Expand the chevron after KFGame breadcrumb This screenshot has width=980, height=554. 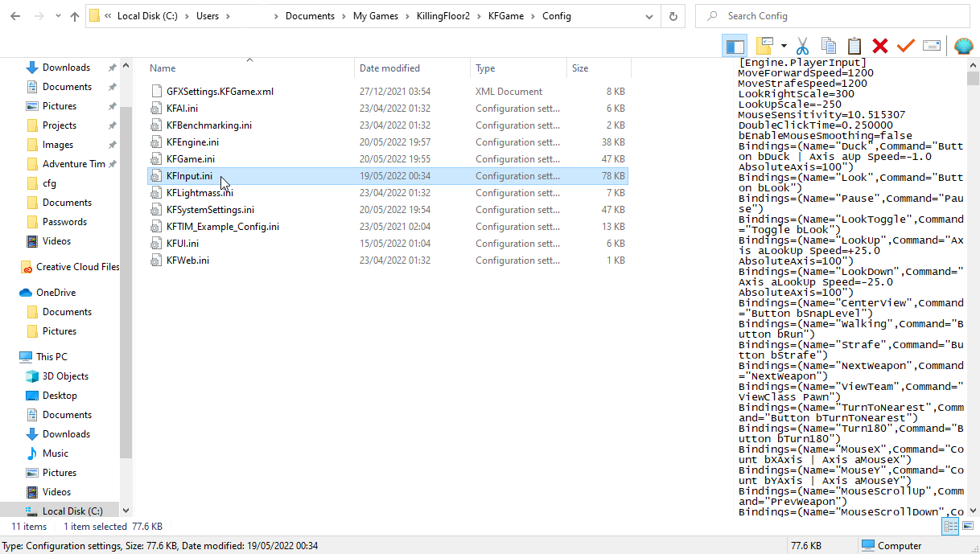[531, 16]
